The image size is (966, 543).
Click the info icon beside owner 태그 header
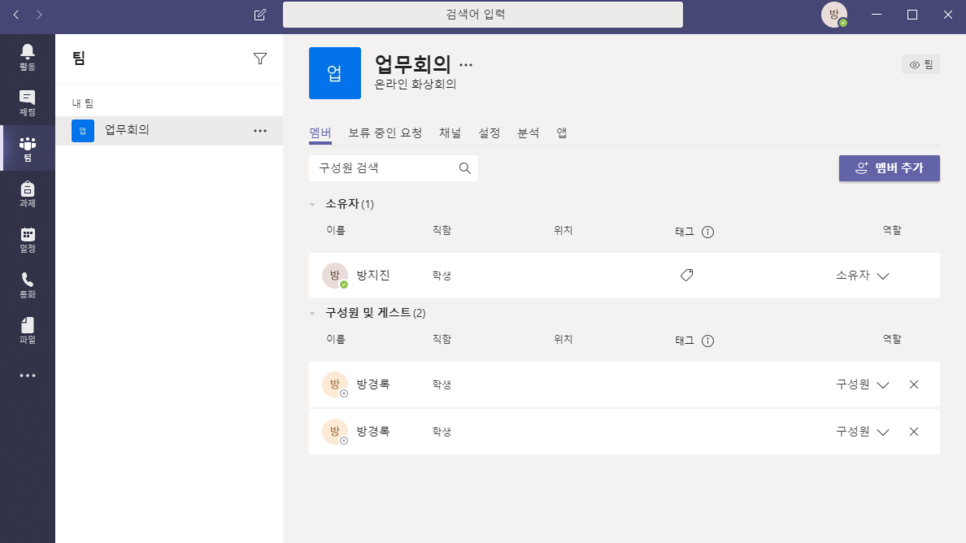coord(708,232)
